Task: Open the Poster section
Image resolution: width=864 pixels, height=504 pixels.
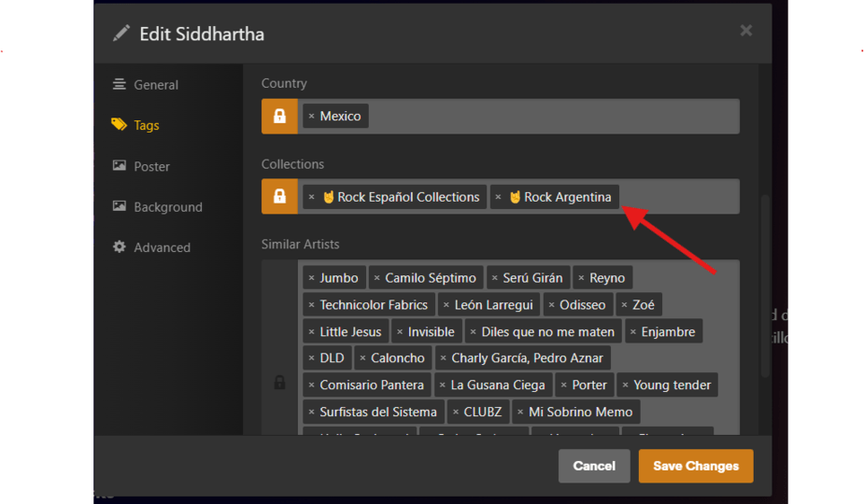Action: point(141,166)
